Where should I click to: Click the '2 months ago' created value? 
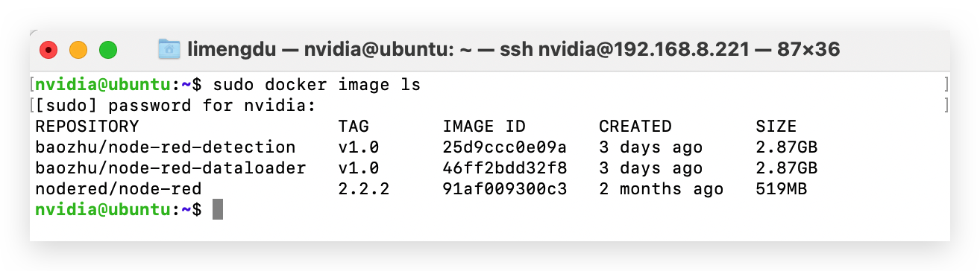662,189
